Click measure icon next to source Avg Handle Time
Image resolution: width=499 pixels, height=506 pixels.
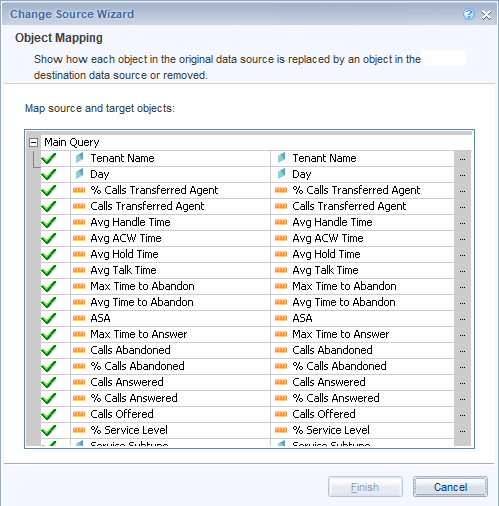point(79,222)
